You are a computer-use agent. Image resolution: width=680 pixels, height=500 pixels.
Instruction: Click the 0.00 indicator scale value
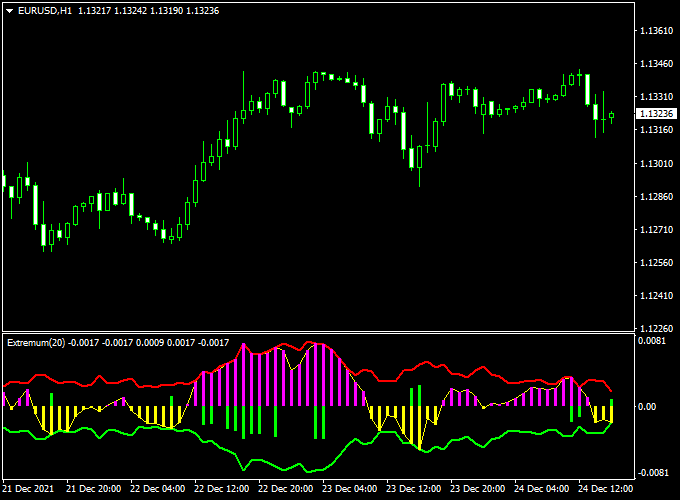click(x=647, y=407)
